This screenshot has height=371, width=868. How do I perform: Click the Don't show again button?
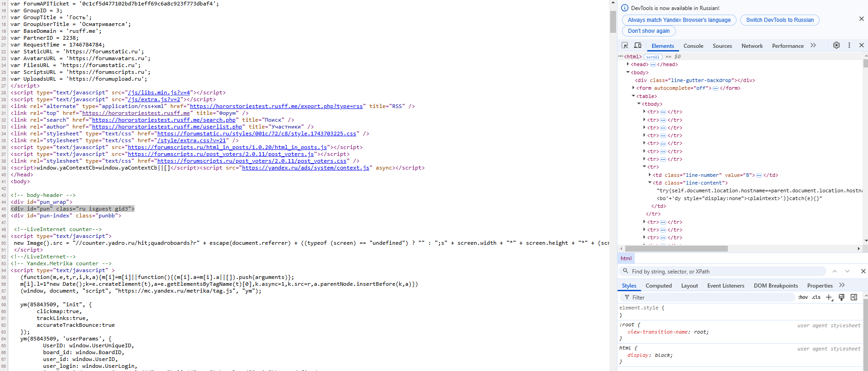pos(648,31)
